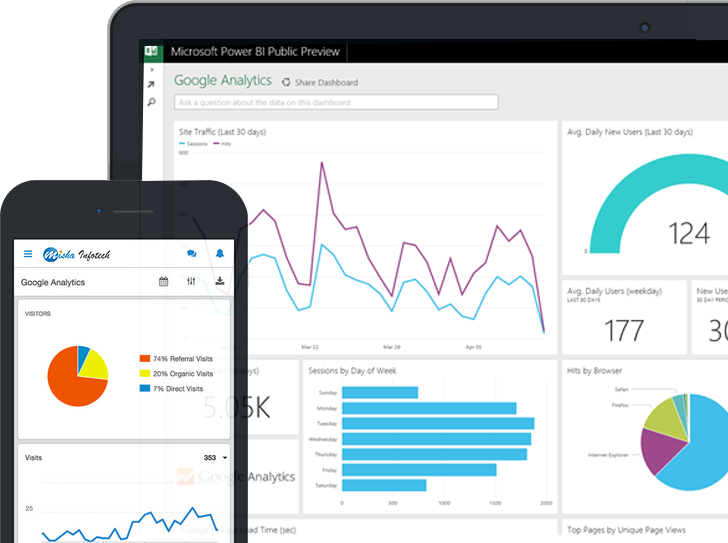Click the arrow icon in Power BI sidebar
This screenshot has height=543, width=728.
151,84
